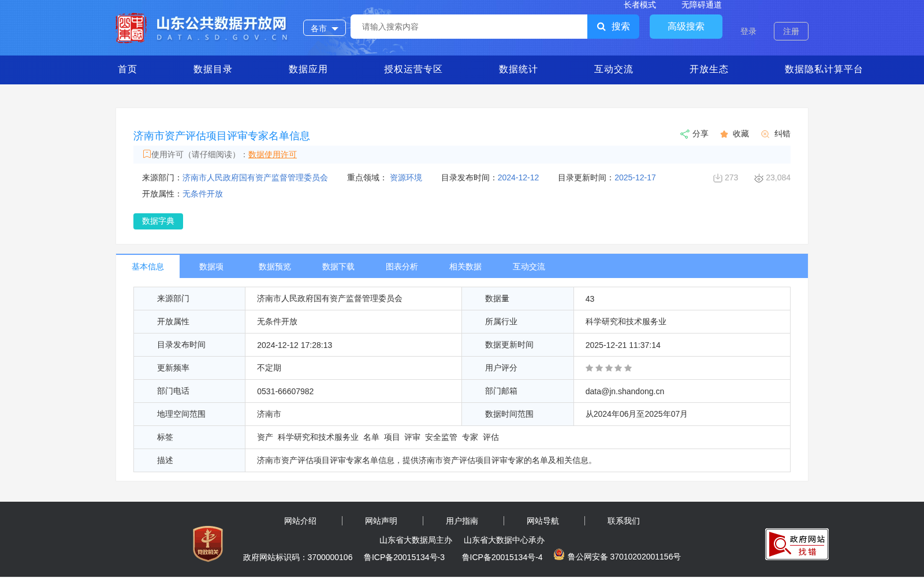
Task: Open 互动交流 in top navigation
Action: (614, 69)
